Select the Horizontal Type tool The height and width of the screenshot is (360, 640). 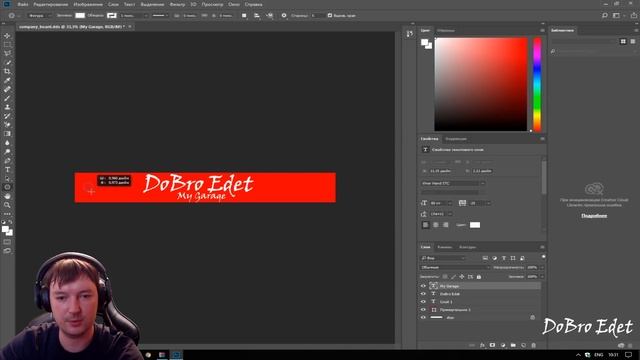tap(7, 169)
